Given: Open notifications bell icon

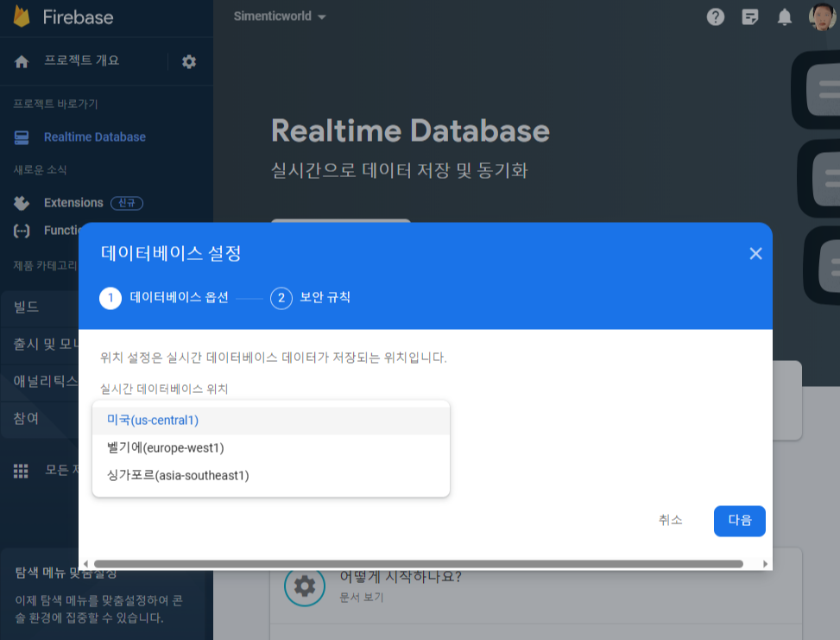Looking at the screenshot, I should pyautogui.click(x=784, y=17).
